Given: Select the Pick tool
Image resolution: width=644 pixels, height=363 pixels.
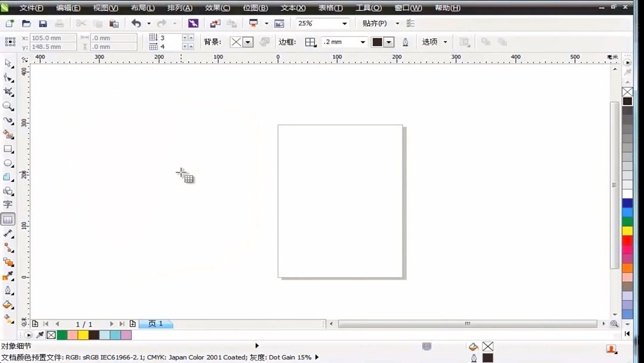Looking at the screenshot, I should click(x=8, y=63).
